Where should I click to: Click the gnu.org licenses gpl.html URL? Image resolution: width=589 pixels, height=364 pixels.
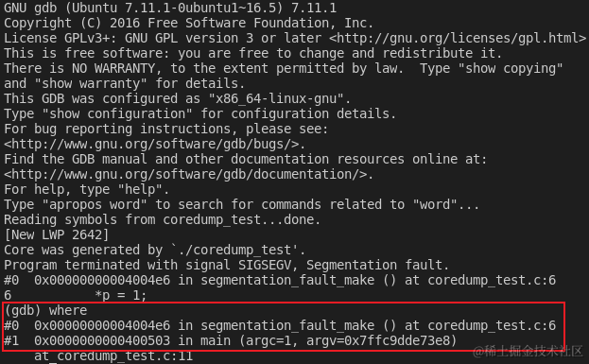click(x=458, y=38)
